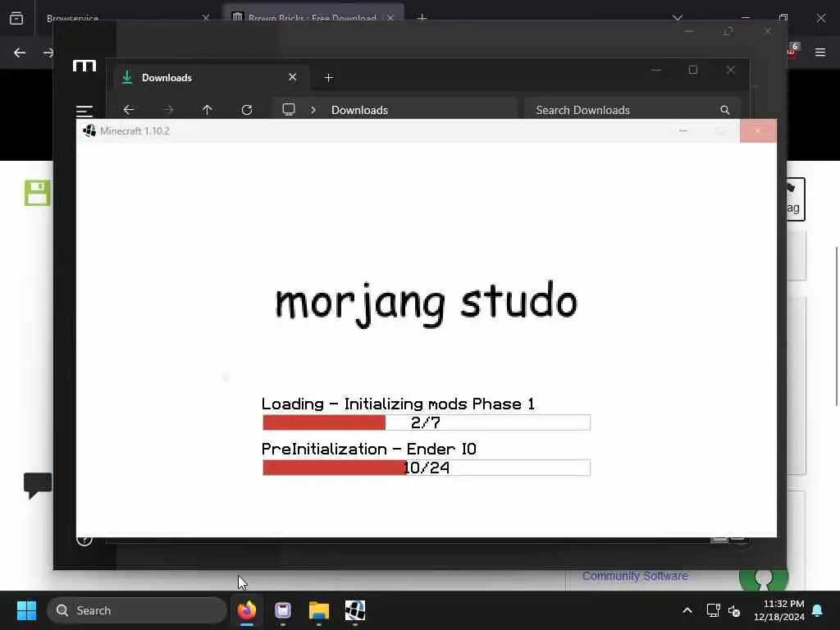Open Firefox list all tabs dropdown
The height and width of the screenshot is (630, 840).
[x=678, y=18]
